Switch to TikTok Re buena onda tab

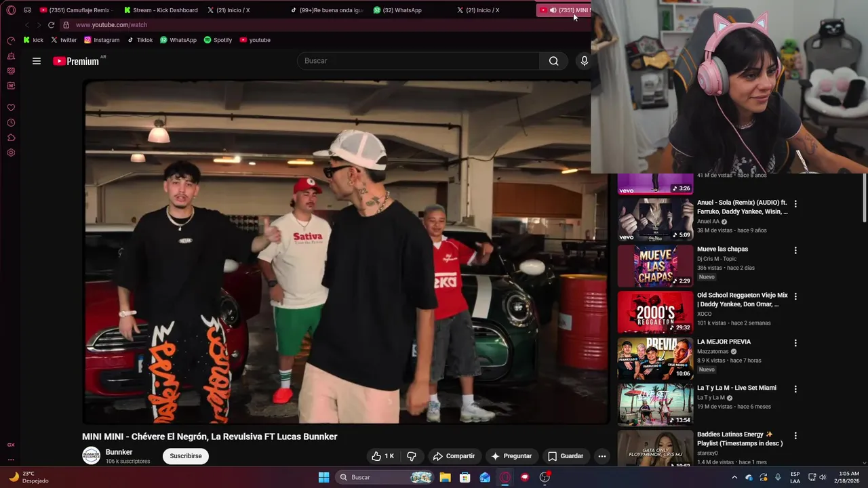326,10
